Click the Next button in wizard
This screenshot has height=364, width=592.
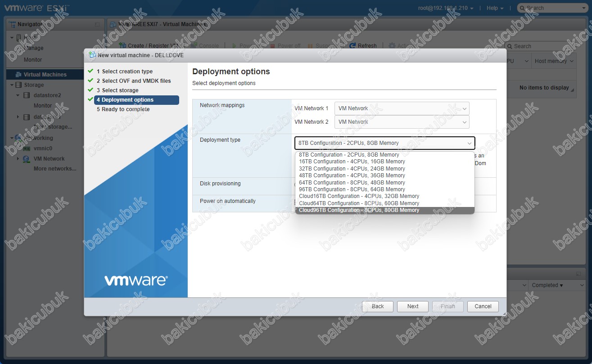pos(413,306)
